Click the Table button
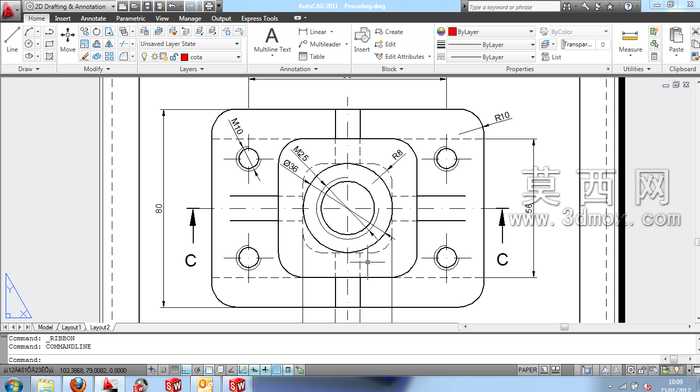Screen dimensions: 700x392 pos(312,56)
